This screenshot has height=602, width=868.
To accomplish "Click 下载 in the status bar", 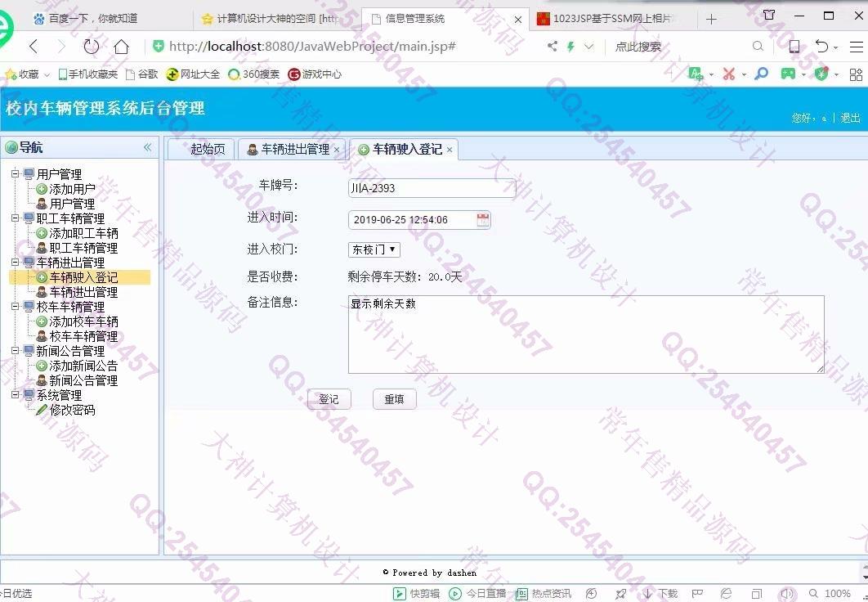I will 660,594.
